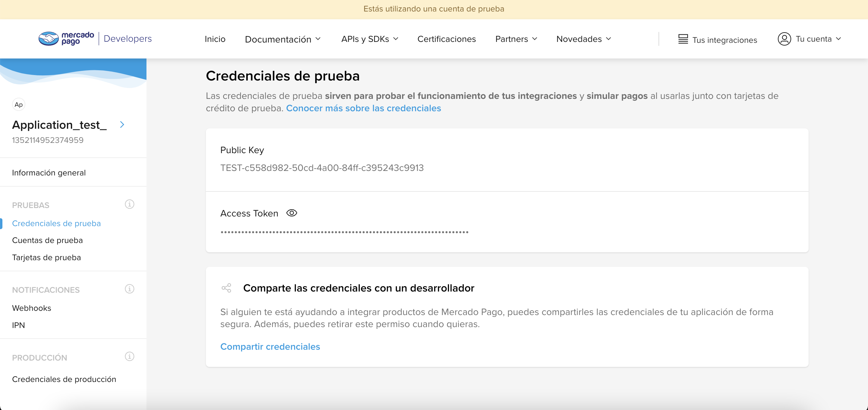Reveal the Access Token with eye icon
This screenshot has height=410, width=868.
pyautogui.click(x=291, y=213)
